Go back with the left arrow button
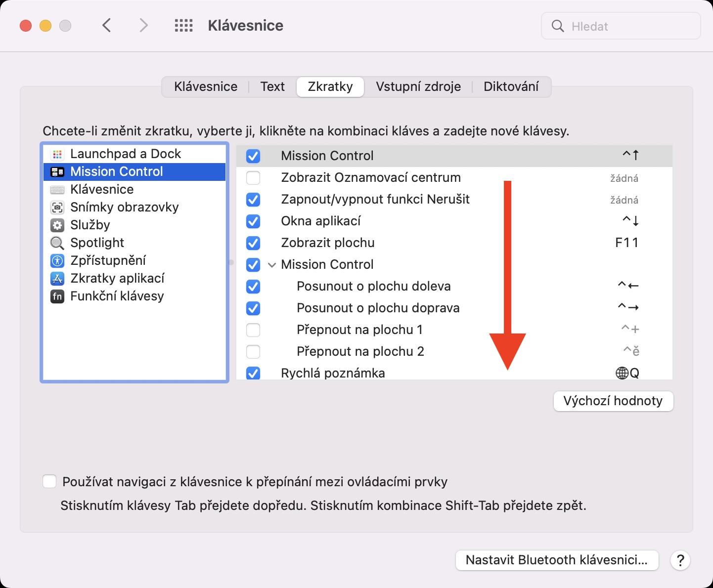 point(107,26)
